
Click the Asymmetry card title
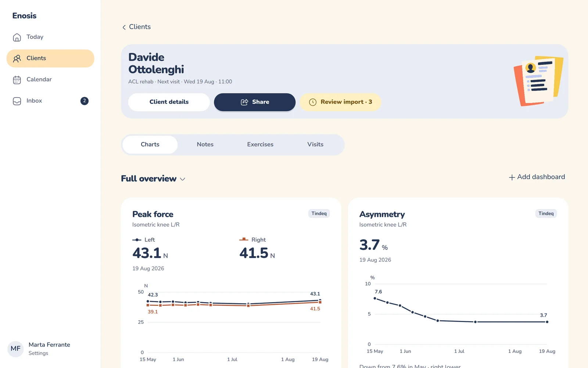382,214
